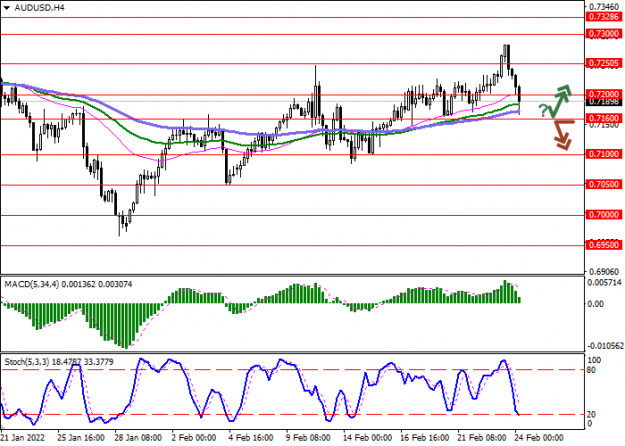Select the 0.69500 price level label
This screenshot has height=446, width=625.
[x=604, y=245]
